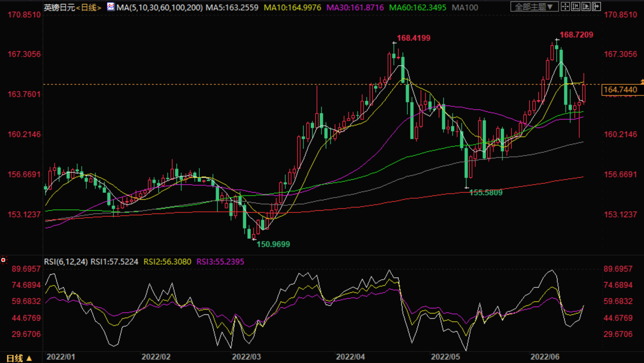Click right RSI axis label 59.6832
The width and height of the screenshot is (644, 363).
pyautogui.click(x=618, y=301)
